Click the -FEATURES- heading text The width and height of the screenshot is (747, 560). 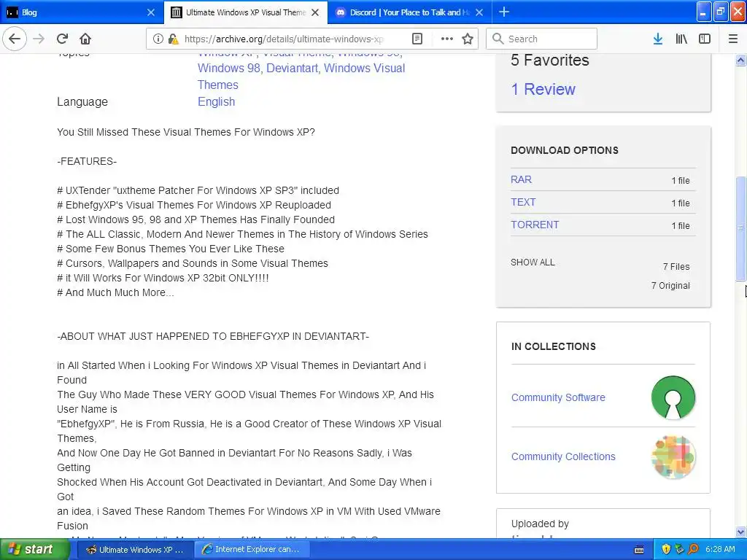coord(87,161)
